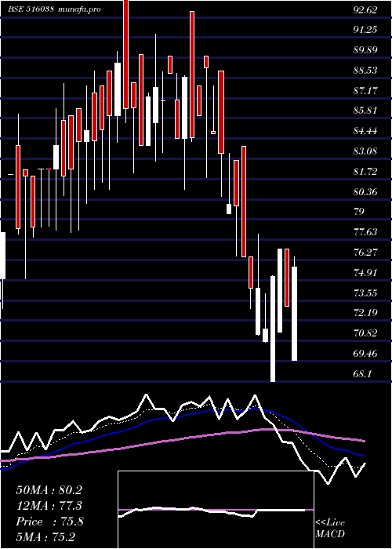Click the 72.19 price axis label

[365, 313]
